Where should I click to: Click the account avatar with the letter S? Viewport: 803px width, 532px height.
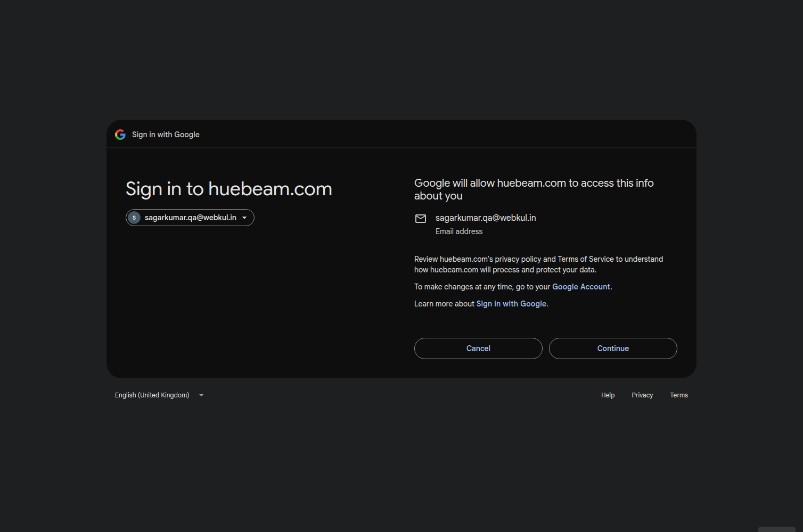[134, 218]
